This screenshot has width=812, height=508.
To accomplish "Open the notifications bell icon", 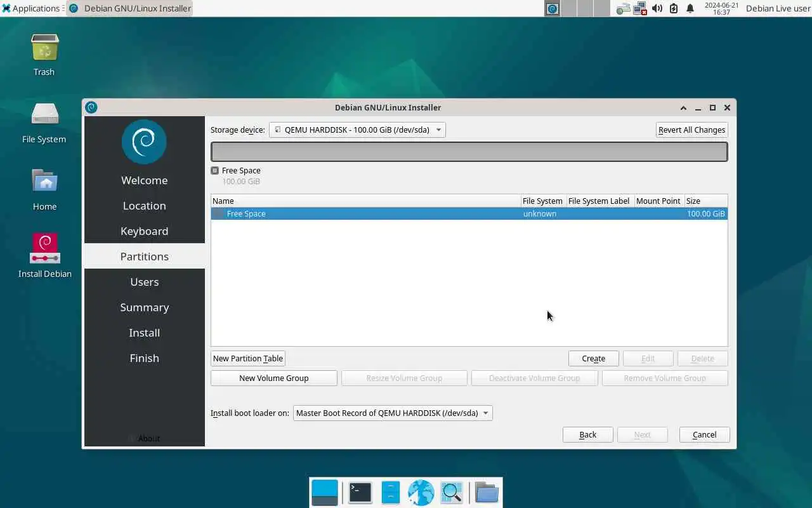I will point(690,8).
